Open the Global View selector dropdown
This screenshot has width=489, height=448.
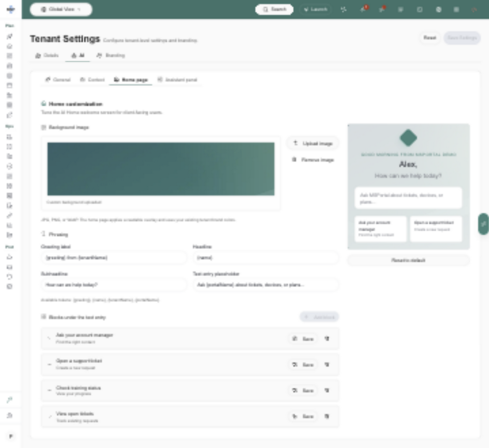click(x=61, y=9)
